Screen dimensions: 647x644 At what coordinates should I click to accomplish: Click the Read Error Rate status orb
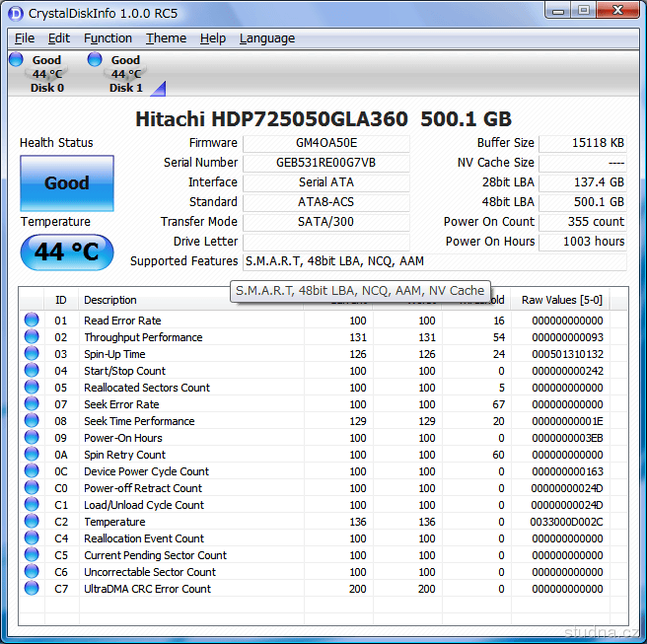32,321
